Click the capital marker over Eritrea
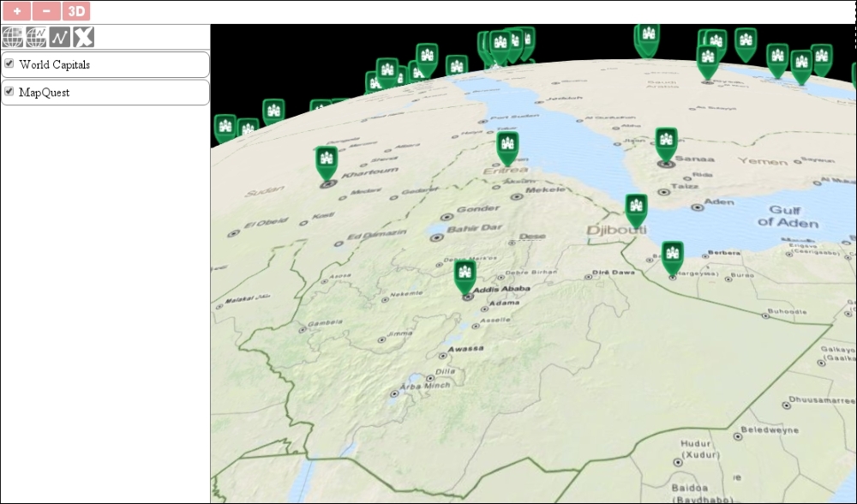This screenshot has width=857, height=504. click(507, 147)
